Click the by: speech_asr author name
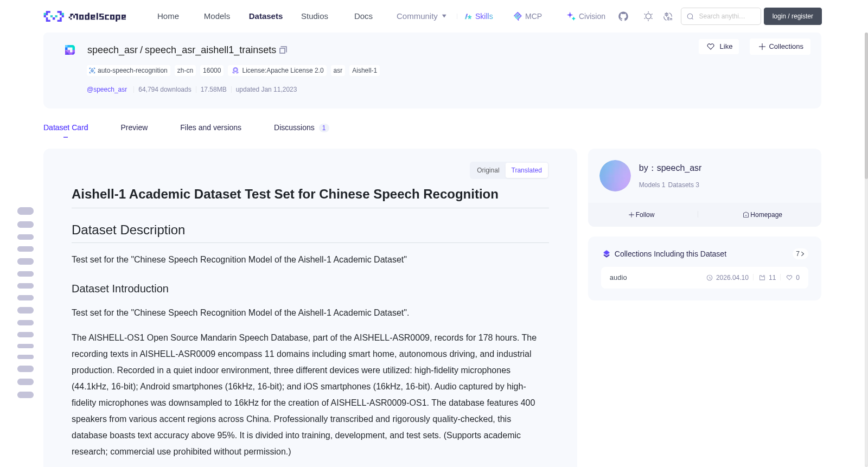The width and height of the screenshot is (868, 467). tap(670, 168)
